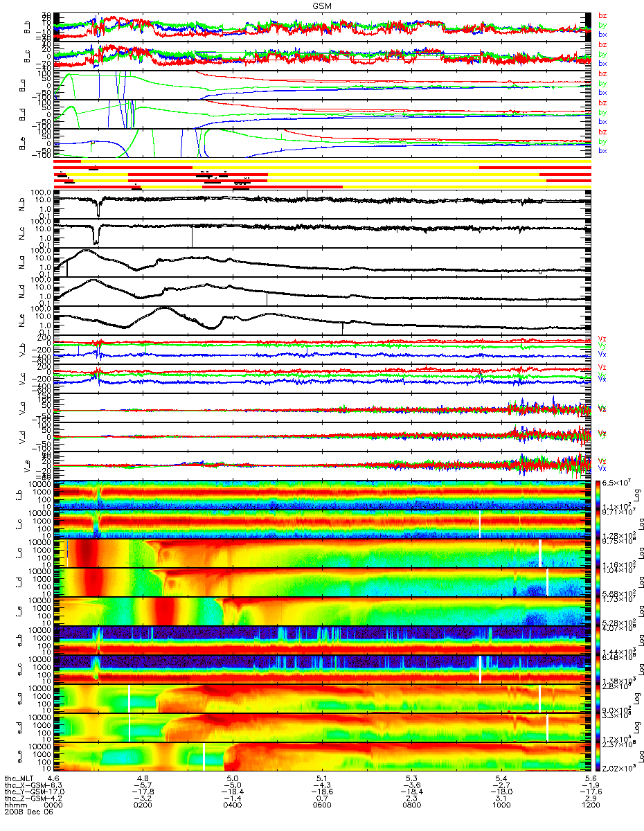Click the Vz legend of V_b panel
Image resolution: width=644 pixels, height=831 pixels.
point(602,339)
